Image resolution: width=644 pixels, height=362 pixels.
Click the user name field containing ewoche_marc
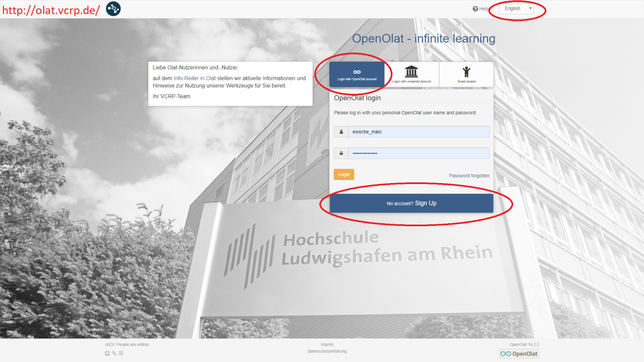pos(419,132)
